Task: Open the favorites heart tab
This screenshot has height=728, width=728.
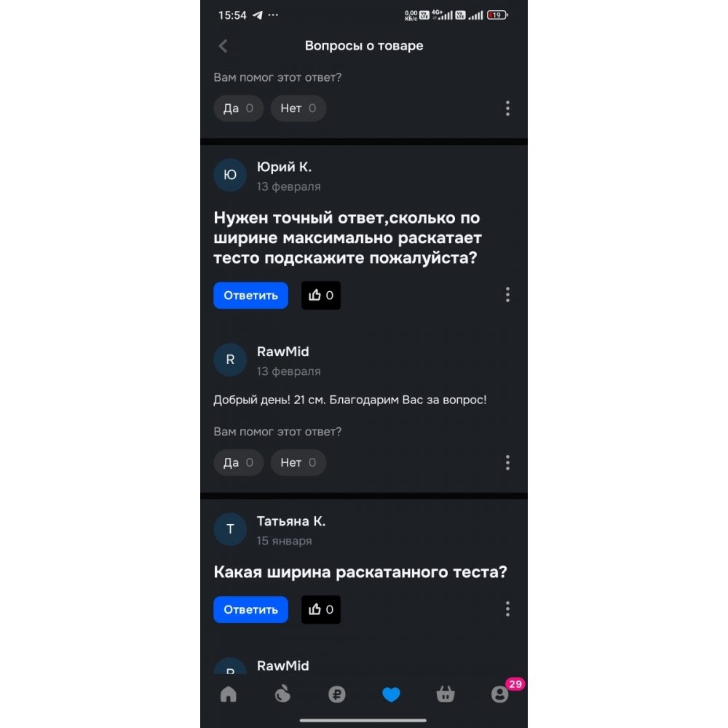Action: [x=391, y=695]
